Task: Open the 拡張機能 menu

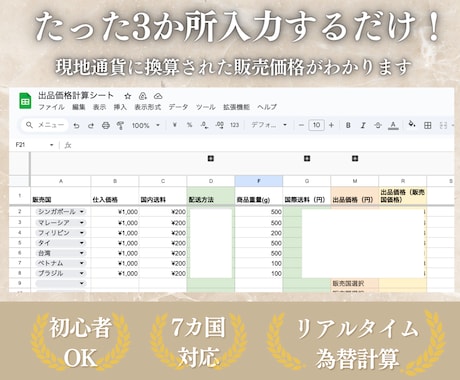Action: pos(236,107)
